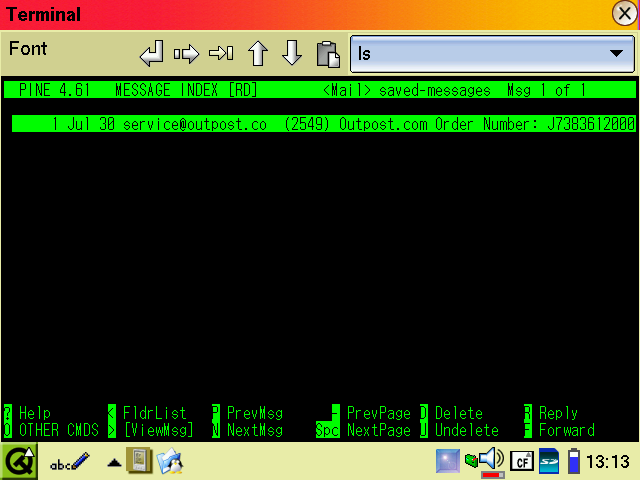Click the FldrList command
Screen dimensions: 640x480
click(x=154, y=413)
